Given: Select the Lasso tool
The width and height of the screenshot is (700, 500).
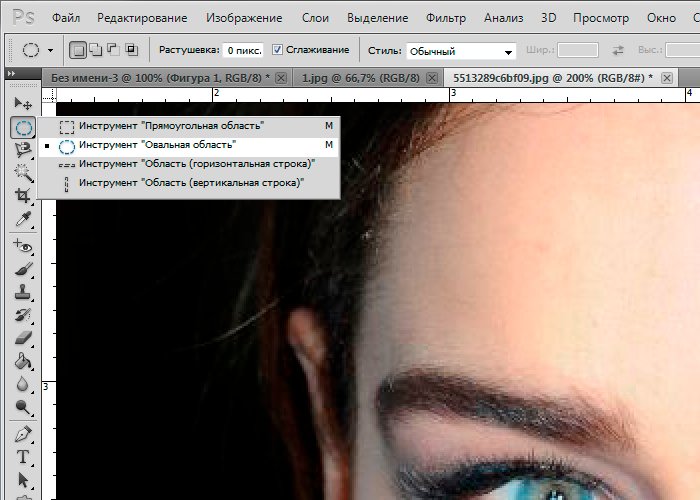Looking at the screenshot, I should coord(23,149).
